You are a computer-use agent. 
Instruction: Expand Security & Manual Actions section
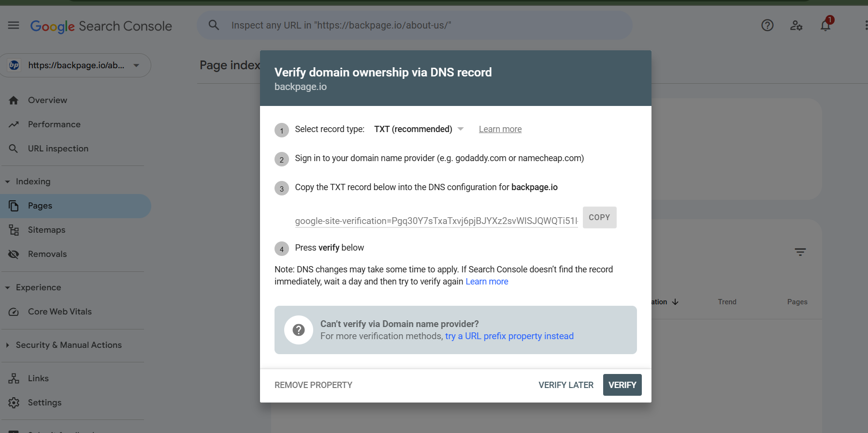coord(7,345)
